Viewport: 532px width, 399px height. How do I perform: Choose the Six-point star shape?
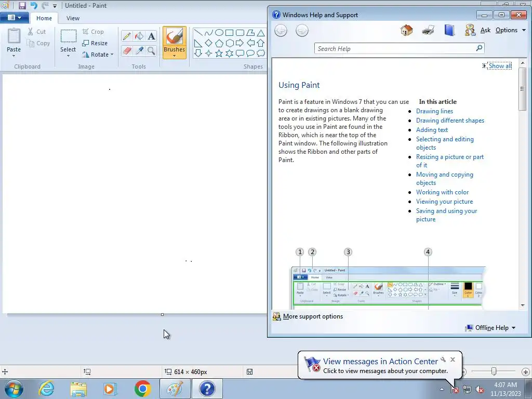tap(229, 54)
